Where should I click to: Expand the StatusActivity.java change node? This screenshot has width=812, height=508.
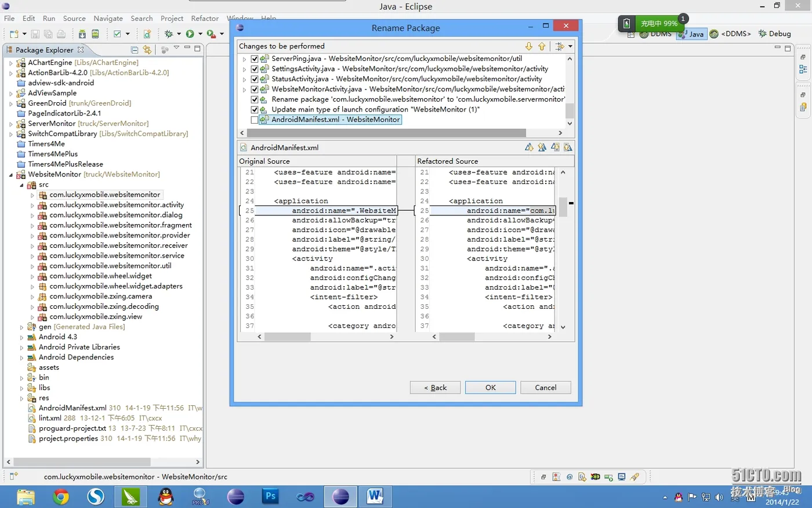click(244, 79)
